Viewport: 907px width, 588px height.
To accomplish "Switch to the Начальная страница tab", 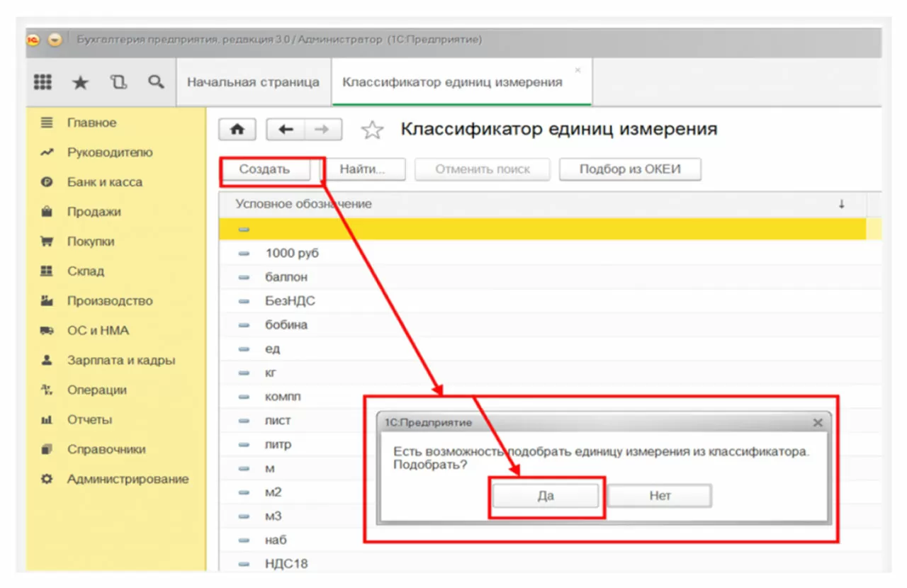I will coord(253,82).
